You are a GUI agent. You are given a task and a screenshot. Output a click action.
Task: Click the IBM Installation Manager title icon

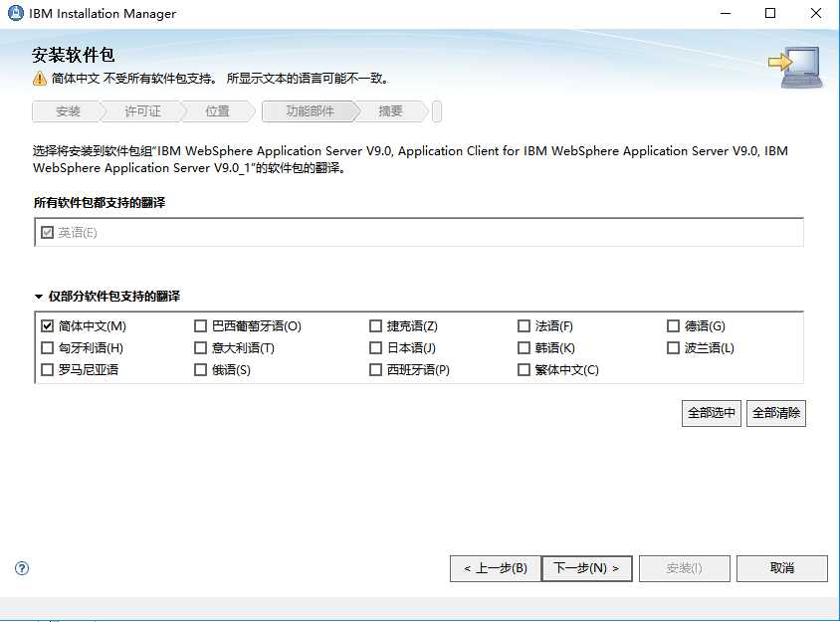tap(16, 13)
